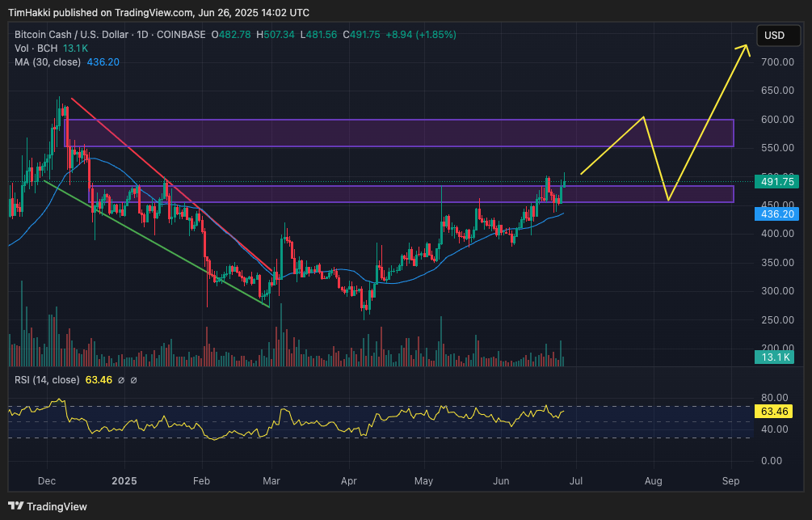
Task: Click the Jul label on the time axis
Action: point(576,481)
